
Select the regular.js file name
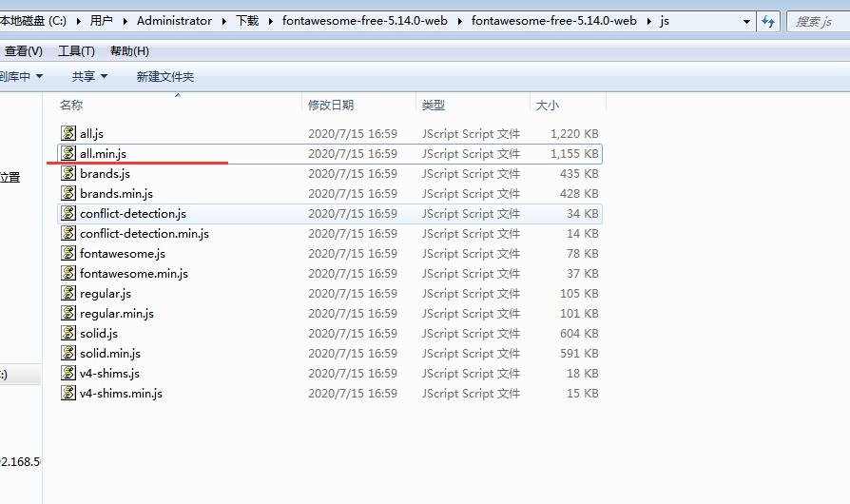click(x=106, y=294)
